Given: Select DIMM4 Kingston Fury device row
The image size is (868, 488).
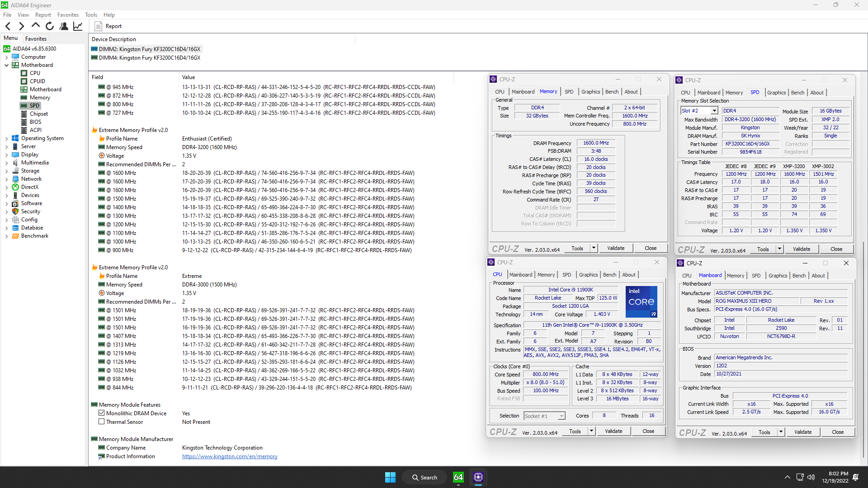Looking at the screenshot, I should (x=146, y=58).
